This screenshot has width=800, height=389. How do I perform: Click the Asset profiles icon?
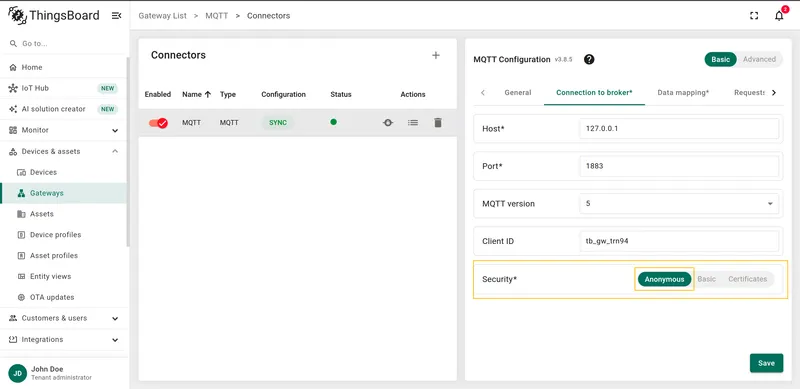(x=21, y=256)
